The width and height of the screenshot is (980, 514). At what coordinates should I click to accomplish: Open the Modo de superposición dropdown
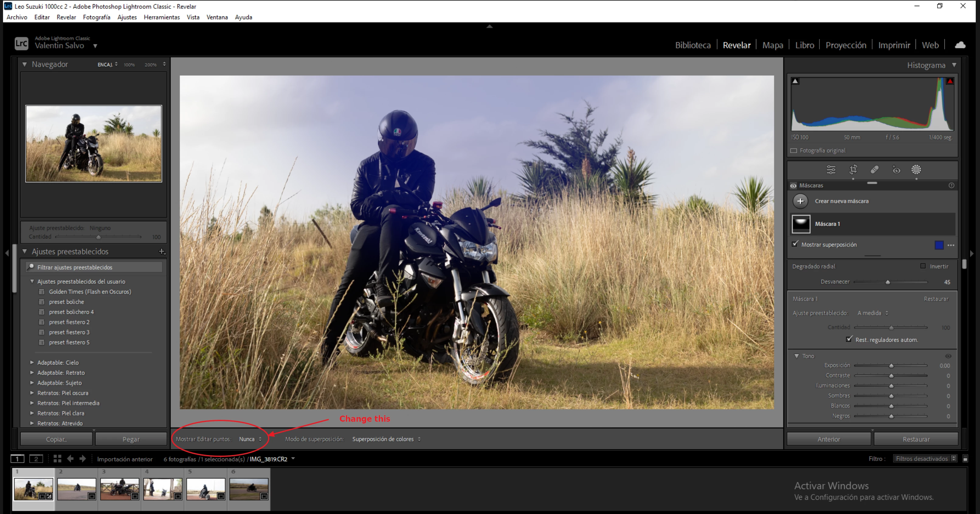386,439
